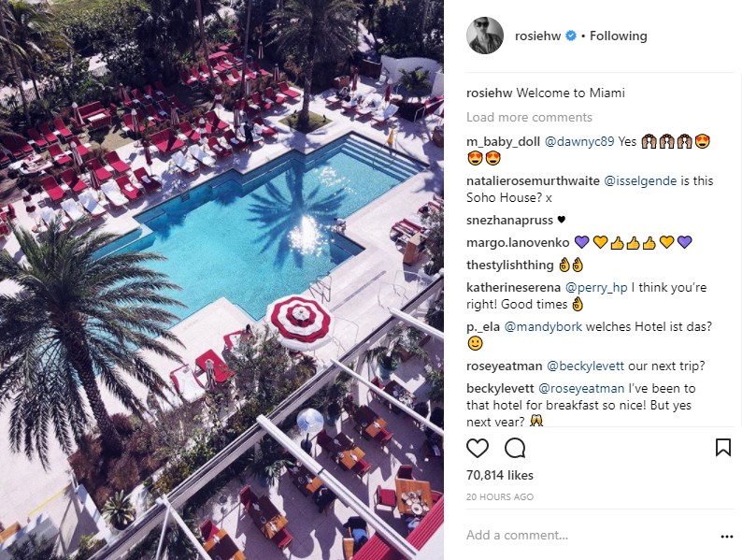Toggle the Following status button
The image size is (742, 560).
coord(618,36)
